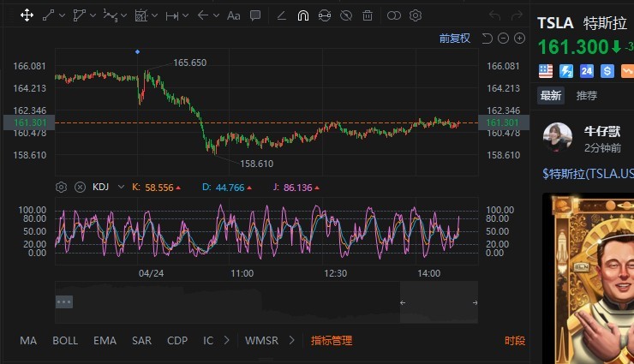Select the trend line drawing tool
Viewport: 634px width, 364px height.
(x=49, y=15)
